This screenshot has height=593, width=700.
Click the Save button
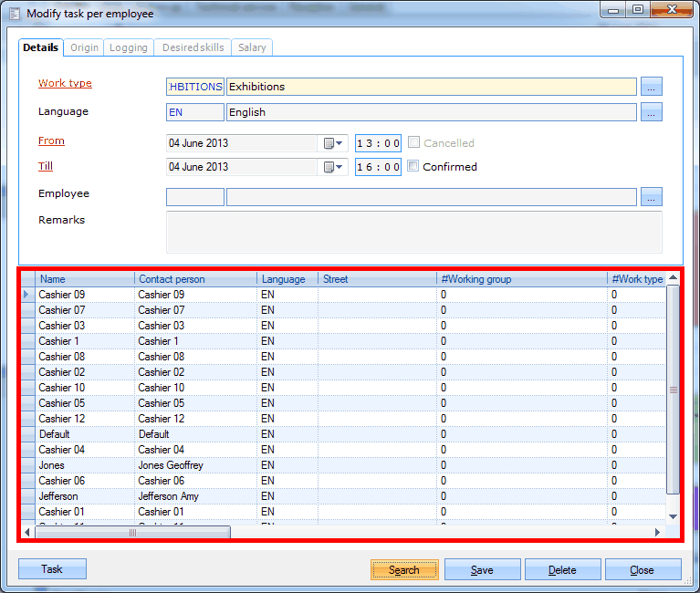[482, 570]
